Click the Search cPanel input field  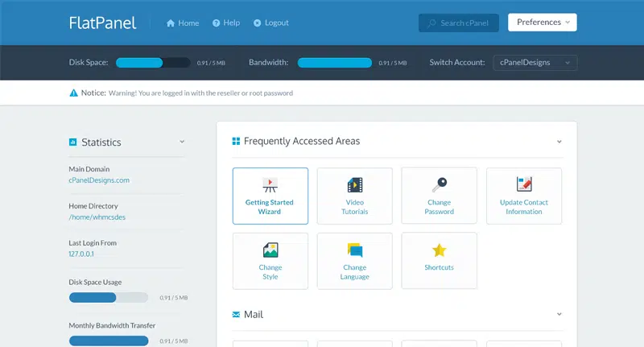[459, 23]
